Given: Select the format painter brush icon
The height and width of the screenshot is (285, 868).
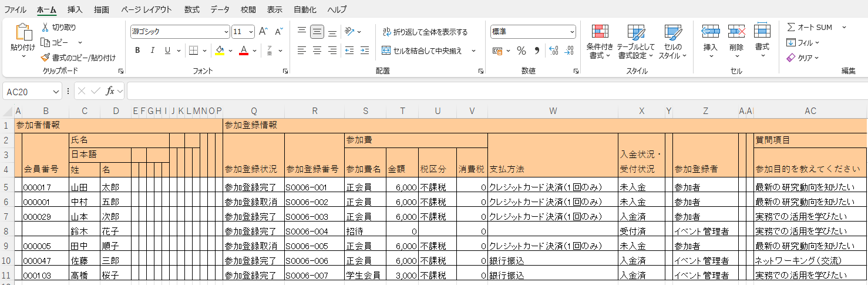Looking at the screenshot, I should coord(45,58).
